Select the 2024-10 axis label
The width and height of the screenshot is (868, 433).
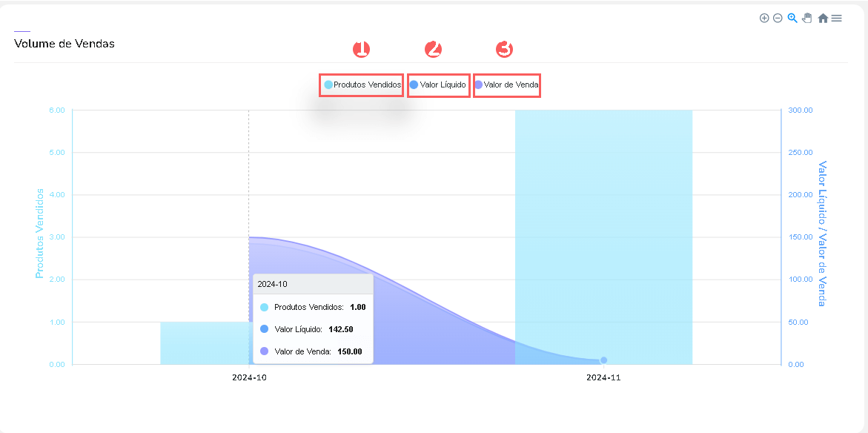click(248, 377)
